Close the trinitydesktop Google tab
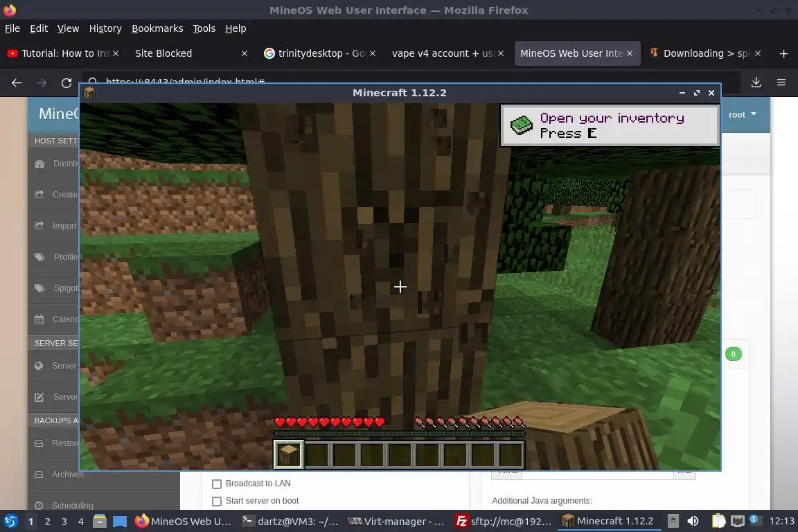 [x=373, y=53]
